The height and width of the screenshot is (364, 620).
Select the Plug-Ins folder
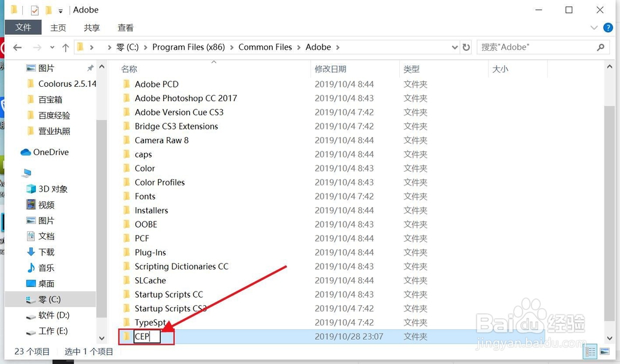pos(150,252)
